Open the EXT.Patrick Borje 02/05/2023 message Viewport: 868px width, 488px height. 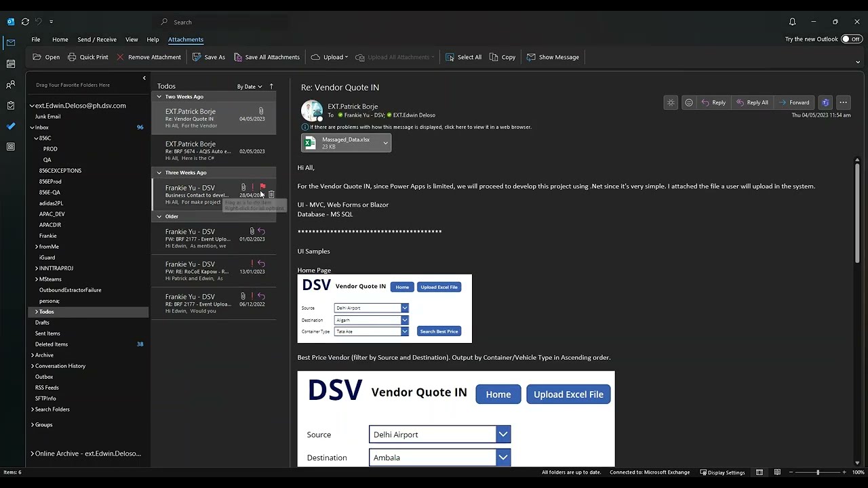pos(214,150)
